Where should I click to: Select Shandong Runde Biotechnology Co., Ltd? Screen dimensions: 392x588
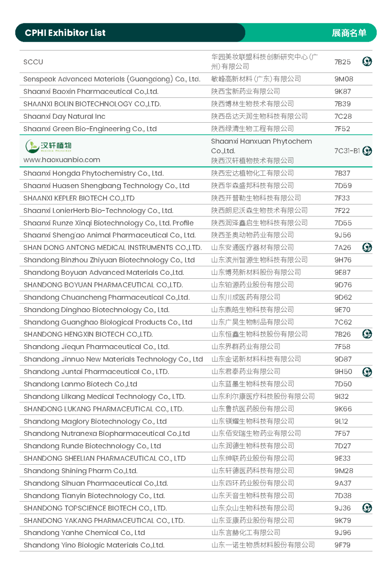[x=92, y=446]
